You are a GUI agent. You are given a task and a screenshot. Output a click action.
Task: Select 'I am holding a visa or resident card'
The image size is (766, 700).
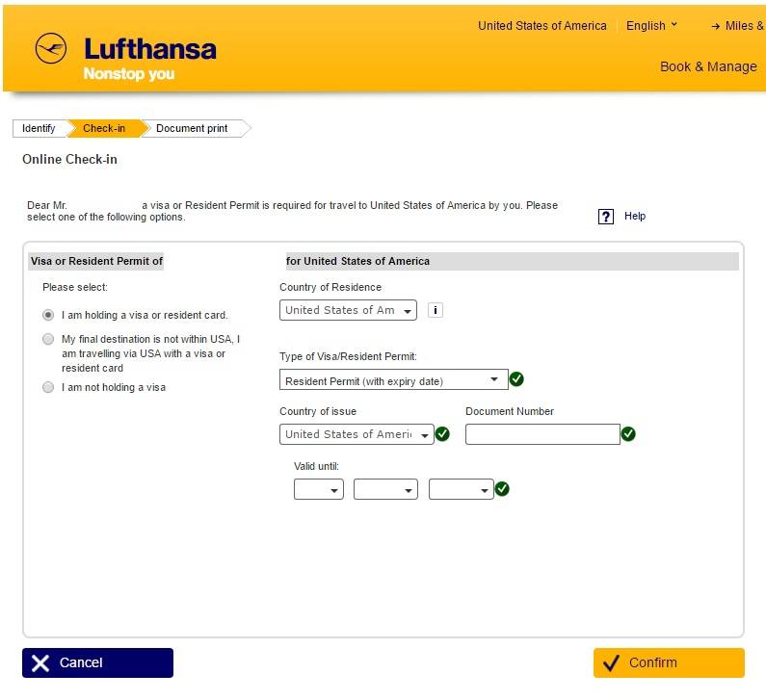pos(48,315)
